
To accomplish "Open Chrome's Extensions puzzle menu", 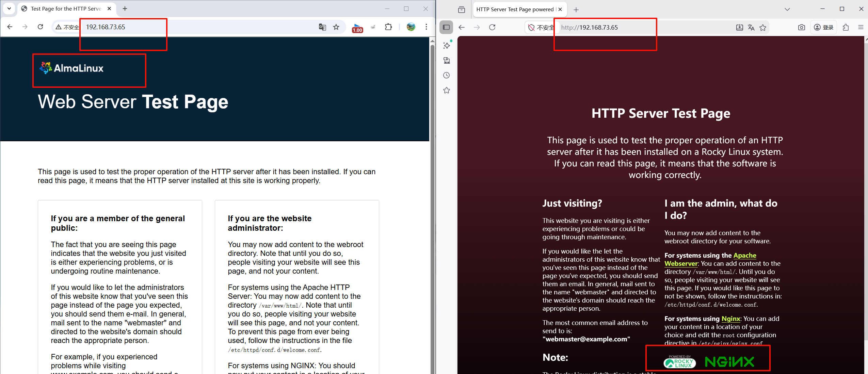I will click(388, 27).
